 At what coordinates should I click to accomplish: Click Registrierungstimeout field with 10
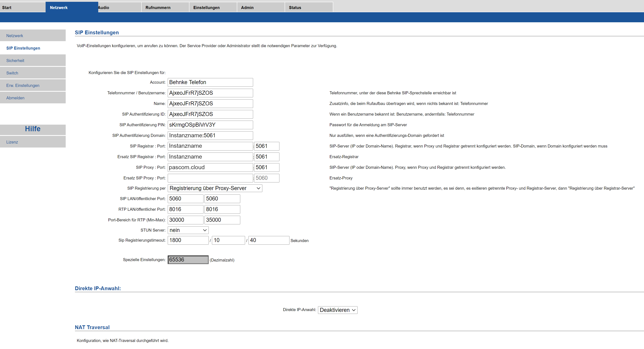(x=228, y=240)
